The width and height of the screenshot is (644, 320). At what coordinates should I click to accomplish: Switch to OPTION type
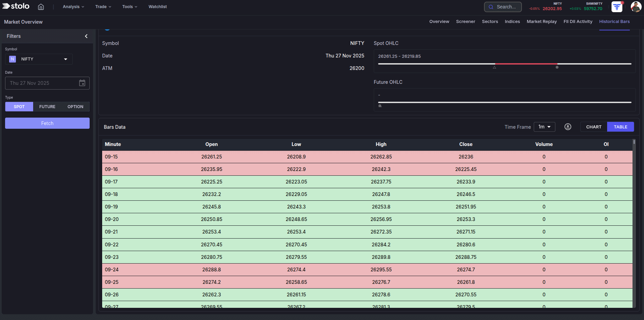[x=75, y=106]
